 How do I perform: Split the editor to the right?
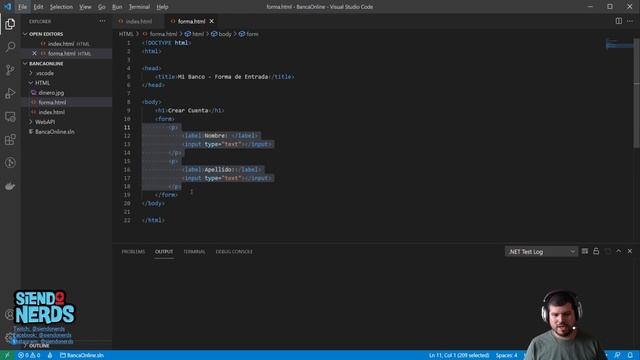click(x=619, y=21)
